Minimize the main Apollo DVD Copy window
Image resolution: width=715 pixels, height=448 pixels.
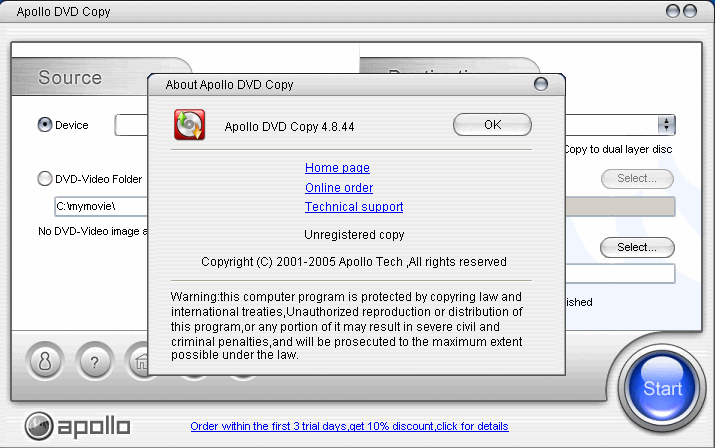click(x=673, y=10)
